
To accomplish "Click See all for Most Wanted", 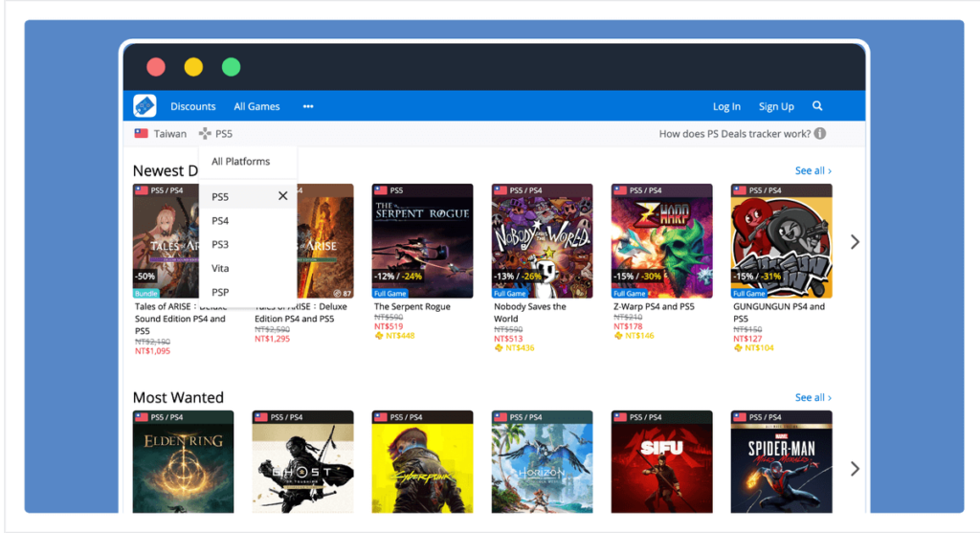I will point(813,397).
